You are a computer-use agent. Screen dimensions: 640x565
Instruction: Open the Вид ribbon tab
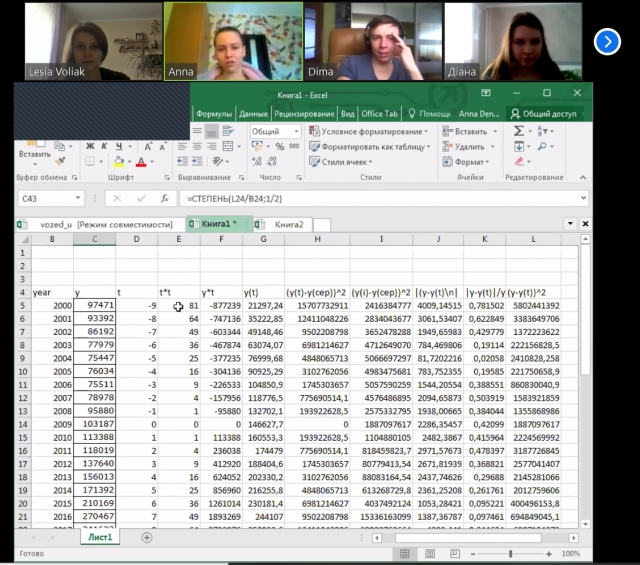(347, 114)
